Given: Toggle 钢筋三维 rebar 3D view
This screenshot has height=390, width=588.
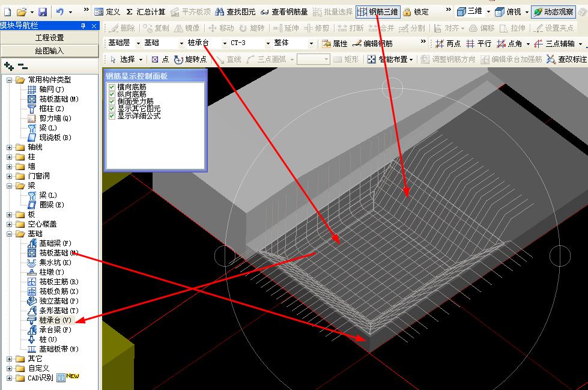Looking at the screenshot, I should tap(378, 12).
